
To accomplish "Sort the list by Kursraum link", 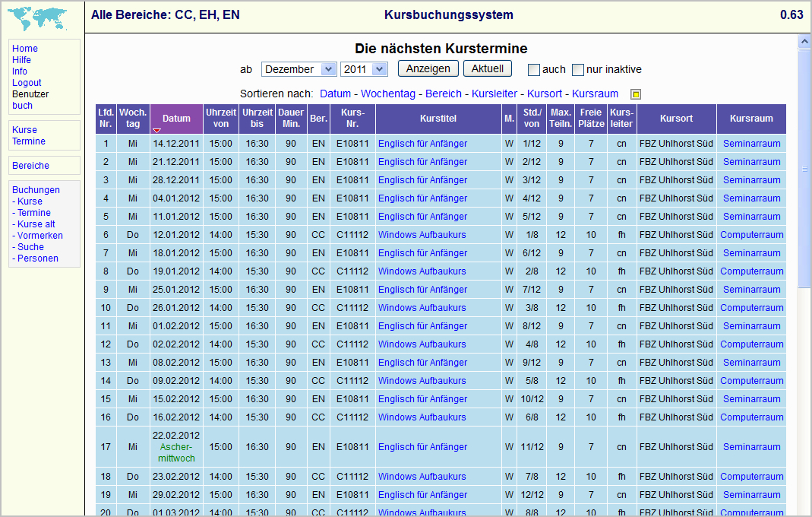I will (x=595, y=94).
